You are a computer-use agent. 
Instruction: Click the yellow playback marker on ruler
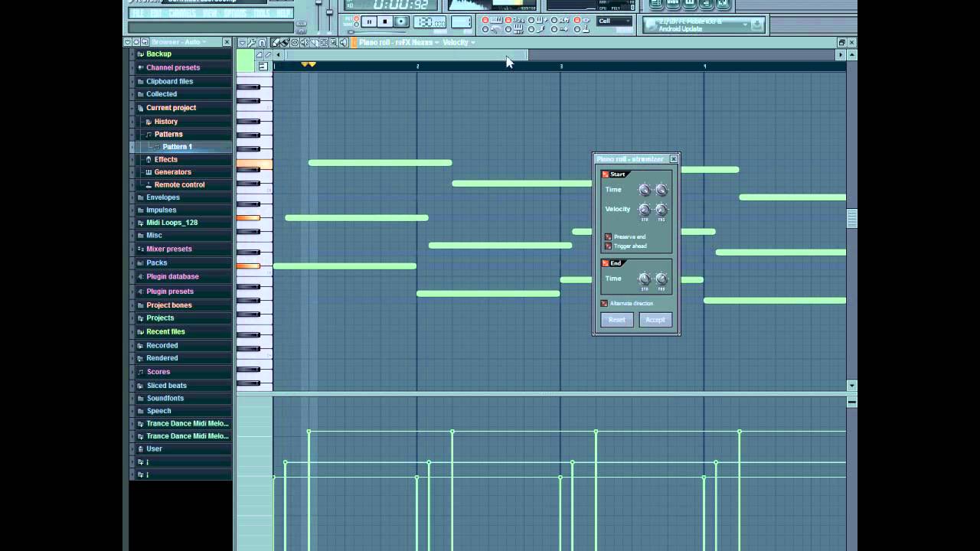[309, 65]
